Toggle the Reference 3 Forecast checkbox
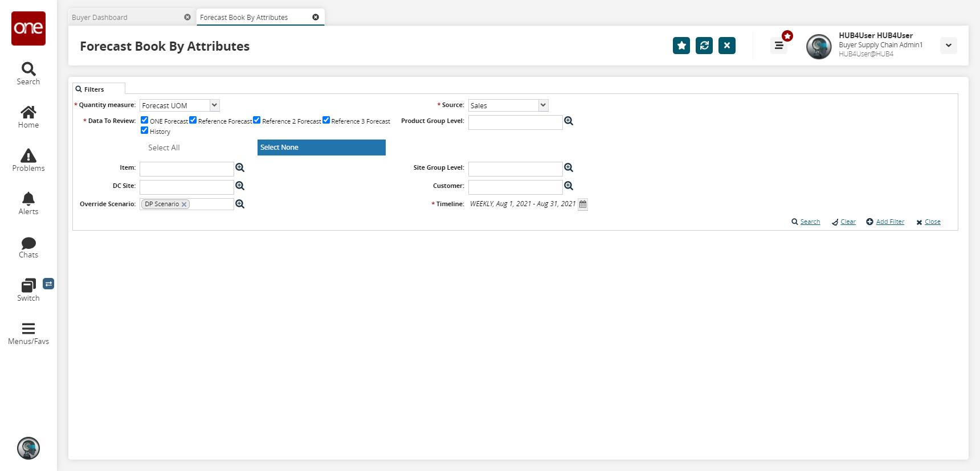The height and width of the screenshot is (471, 980). click(326, 120)
